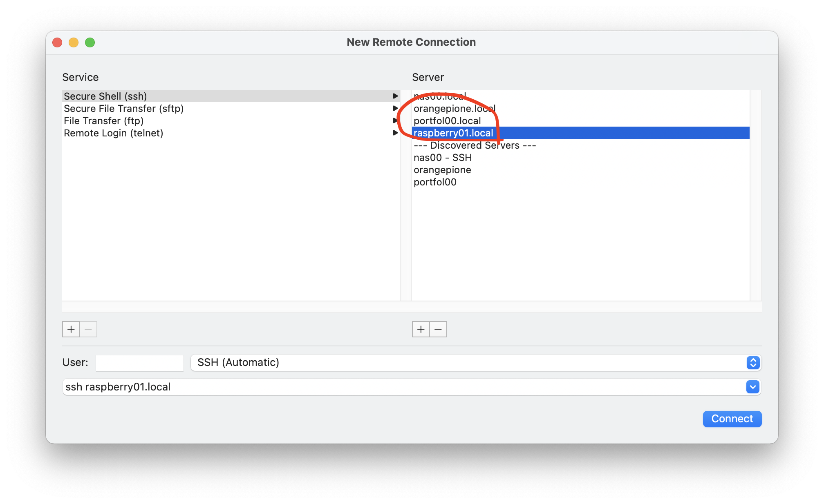This screenshot has width=824, height=504.
Task: Select Secure Shell (ssh) service
Action: tap(105, 96)
